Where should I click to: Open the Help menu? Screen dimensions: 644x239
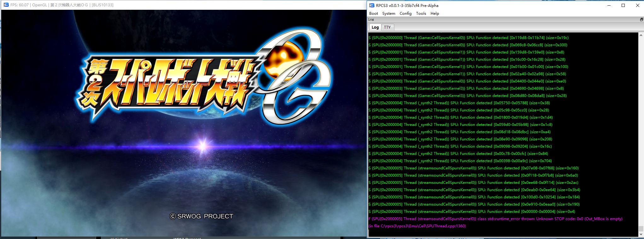click(435, 14)
